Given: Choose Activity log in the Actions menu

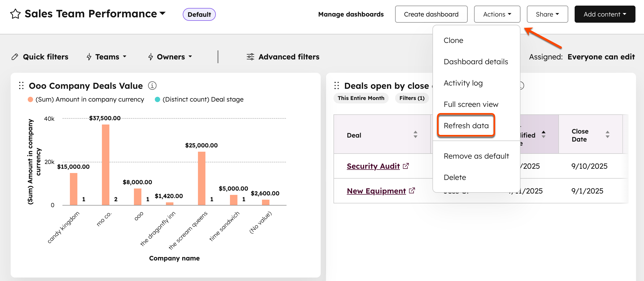Looking at the screenshot, I should click(463, 83).
